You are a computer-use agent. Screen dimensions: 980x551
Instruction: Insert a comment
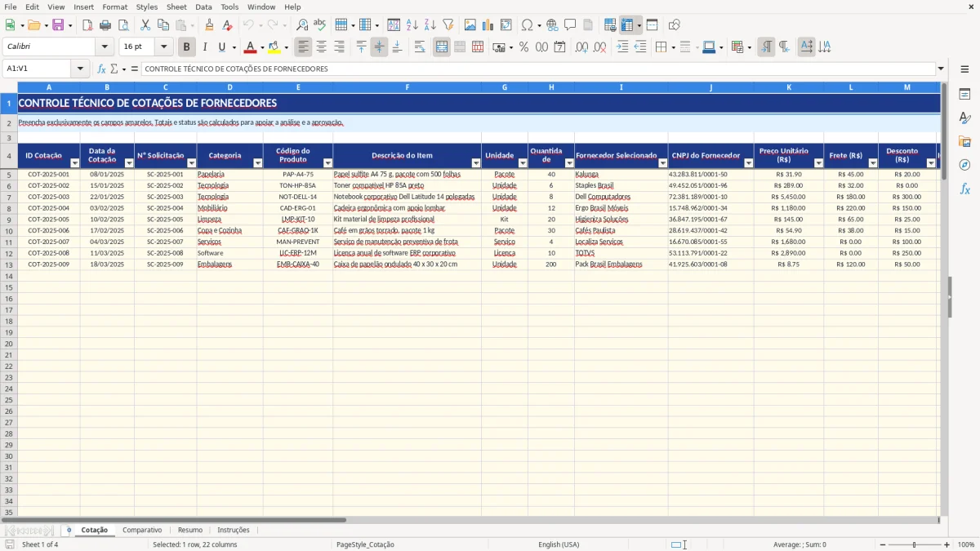(x=570, y=25)
